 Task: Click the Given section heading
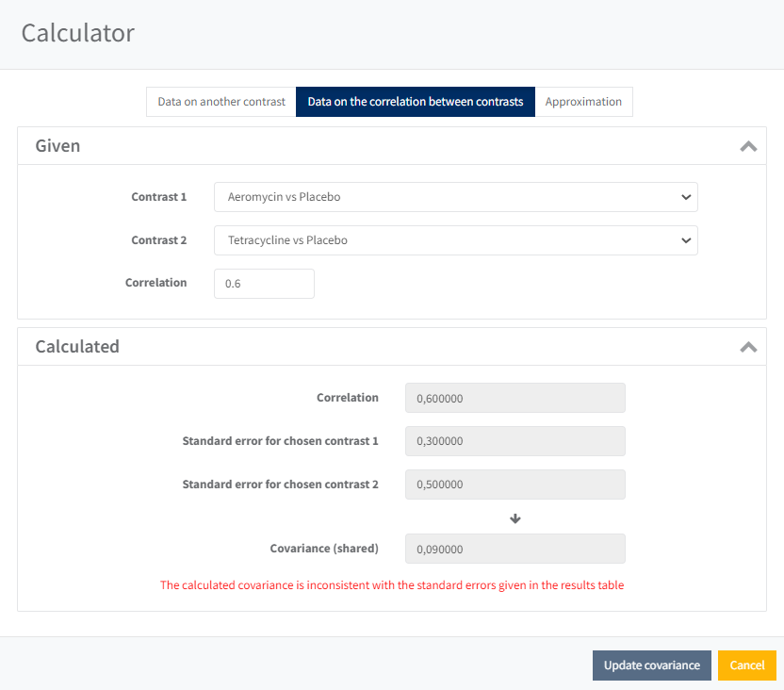coord(57,146)
